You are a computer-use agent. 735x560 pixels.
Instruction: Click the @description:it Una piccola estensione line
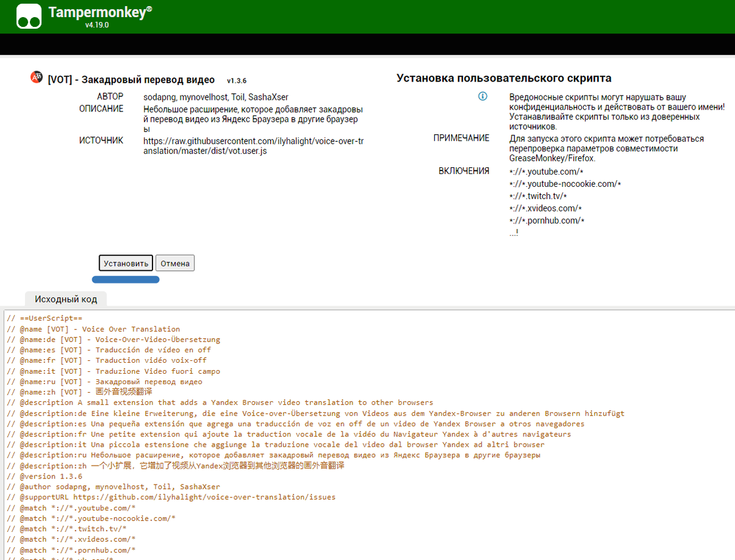point(276,445)
